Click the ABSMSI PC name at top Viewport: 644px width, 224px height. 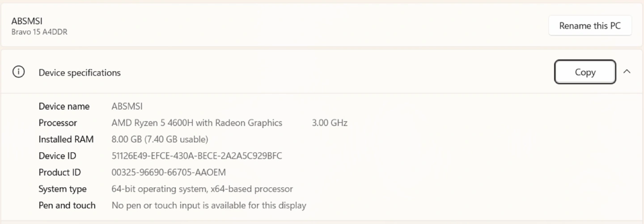(27, 21)
